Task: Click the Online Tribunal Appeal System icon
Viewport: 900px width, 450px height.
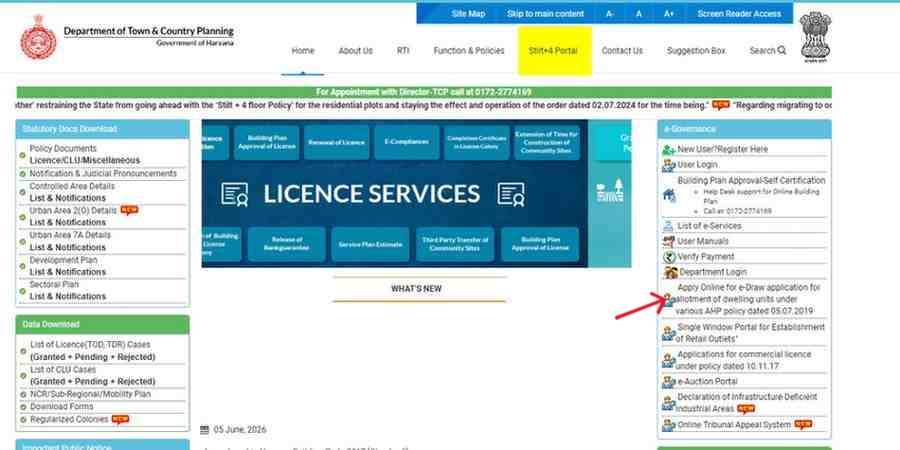Action: pos(668,425)
